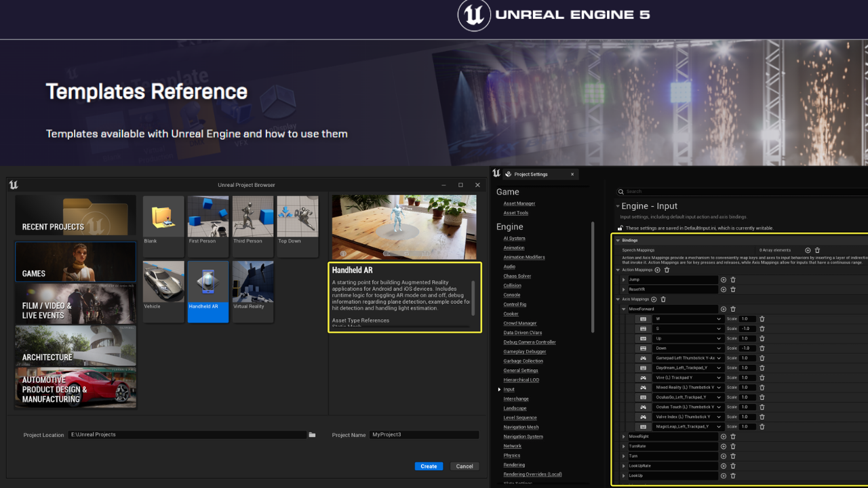
Task: Remove the S key binding with its trash icon
Action: (x=762, y=329)
